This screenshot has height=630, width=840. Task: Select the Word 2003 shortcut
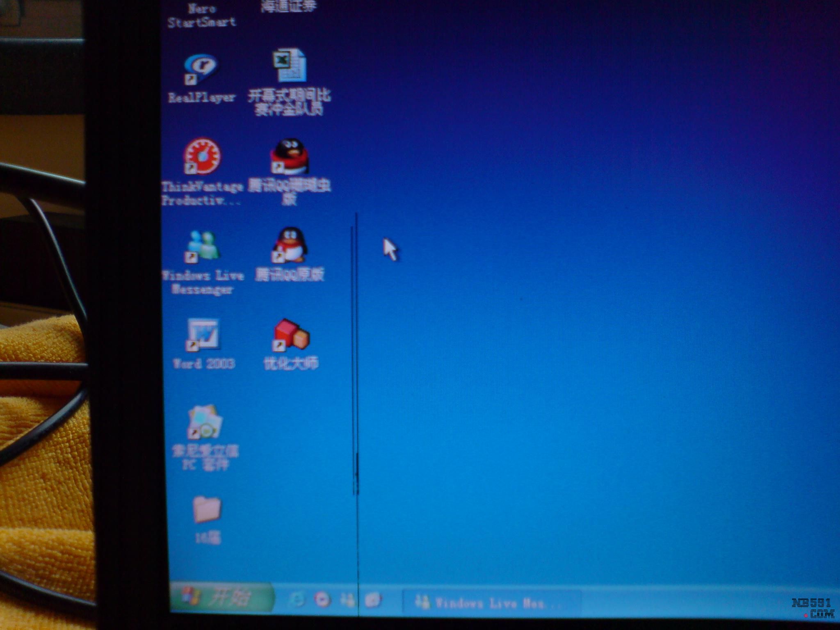203,334
